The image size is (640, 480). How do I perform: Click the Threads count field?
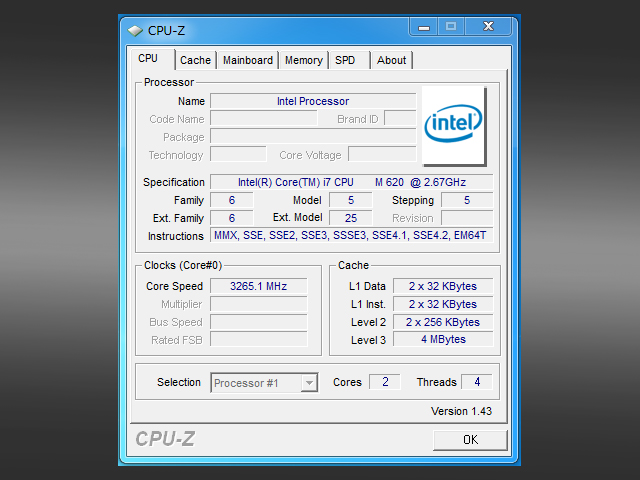[x=477, y=382]
